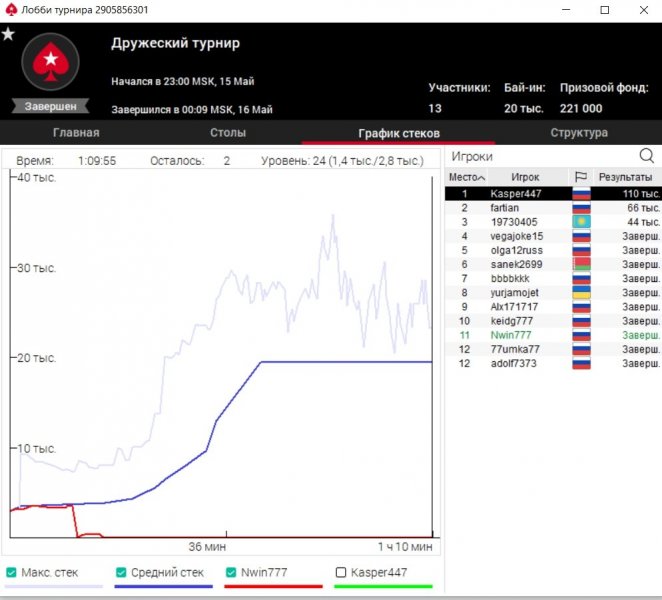The height and width of the screenshot is (600, 662).
Task: Click Kasper447's Russian flag icon
Action: click(x=580, y=193)
